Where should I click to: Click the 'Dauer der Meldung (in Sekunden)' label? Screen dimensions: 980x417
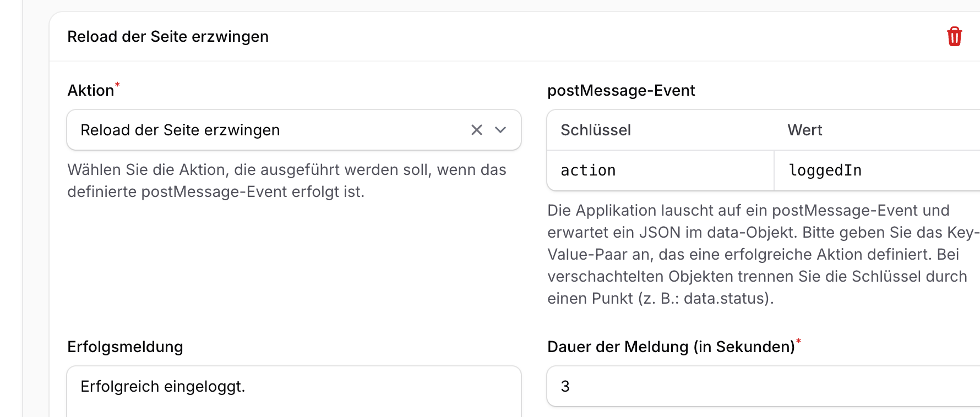click(x=671, y=347)
